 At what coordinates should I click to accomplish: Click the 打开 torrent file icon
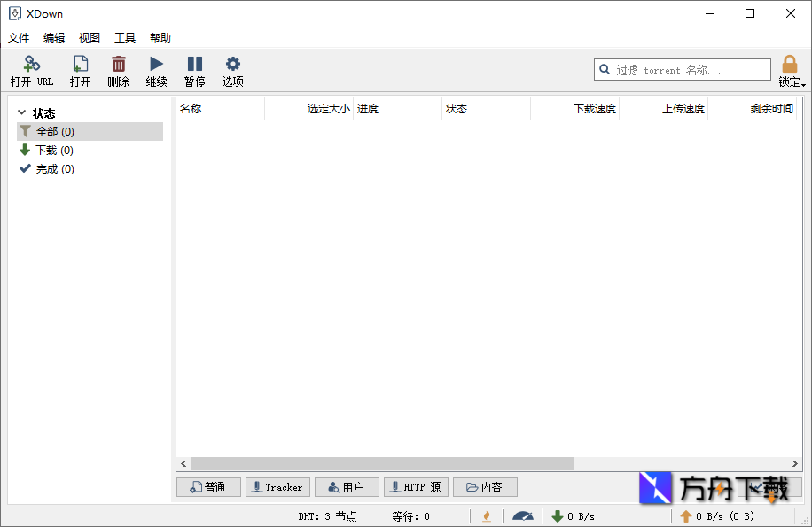(x=81, y=65)
